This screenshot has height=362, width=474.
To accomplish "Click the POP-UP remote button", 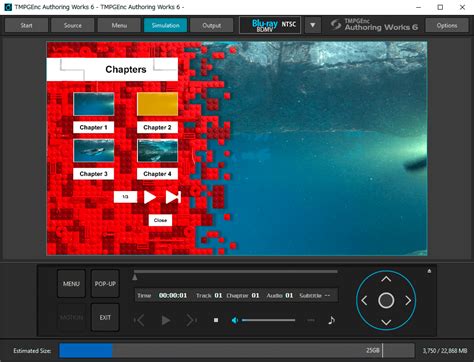I will 105,284.
